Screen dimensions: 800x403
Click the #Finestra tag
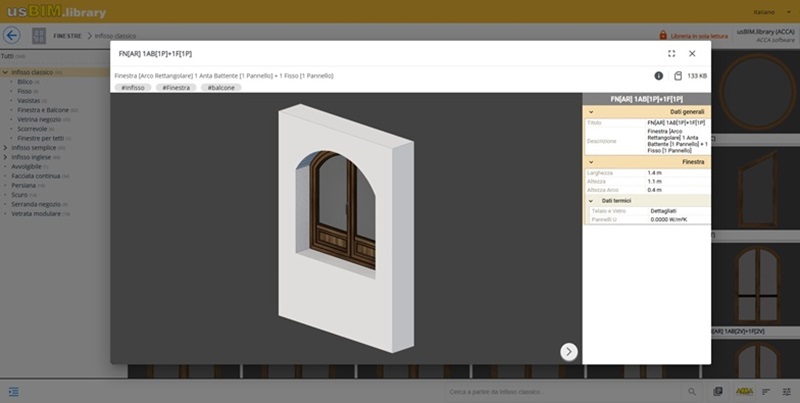[x=176, y=88]
